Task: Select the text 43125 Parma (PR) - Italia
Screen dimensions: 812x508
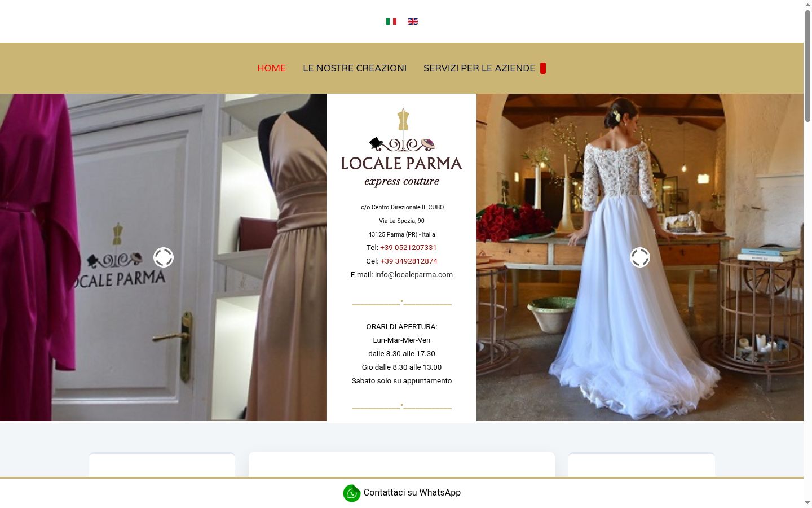Action: pos(401,234)
